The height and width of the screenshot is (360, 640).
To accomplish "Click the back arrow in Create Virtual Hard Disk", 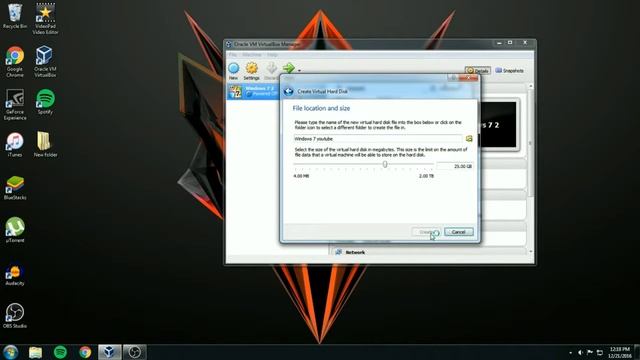I will [x=289, y=91].
